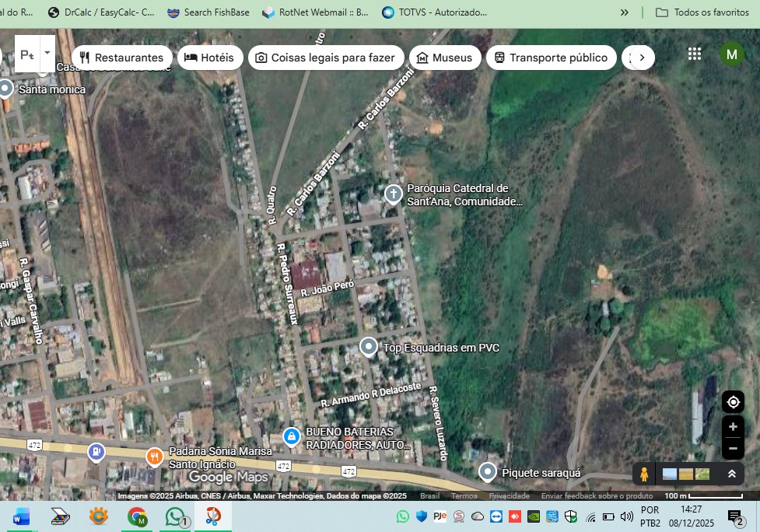Click the Padaria Sônia Marisa restaurant marker
Image resolution: width=760 pixels, height=532 pixels.
(x=155, y=456)
